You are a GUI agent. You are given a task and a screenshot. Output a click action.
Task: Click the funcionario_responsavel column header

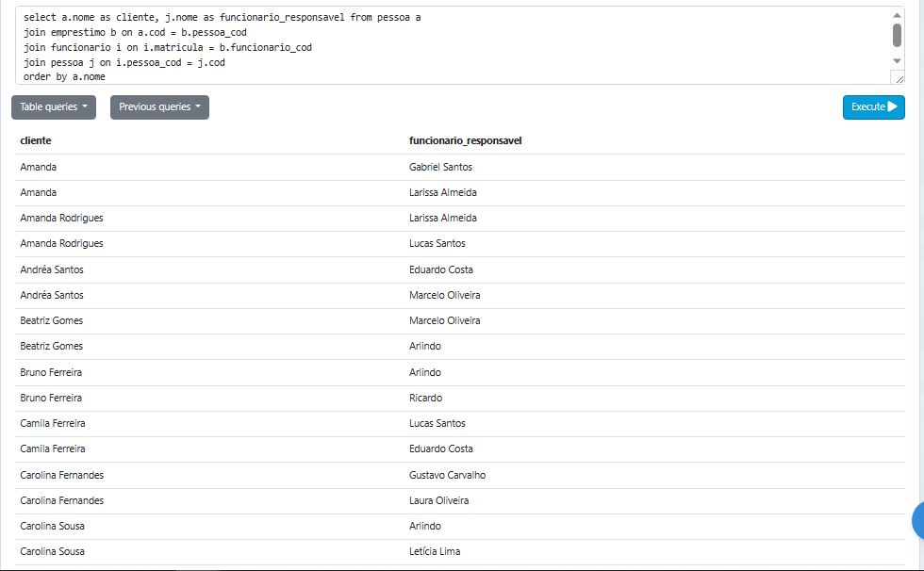point(465,140)
